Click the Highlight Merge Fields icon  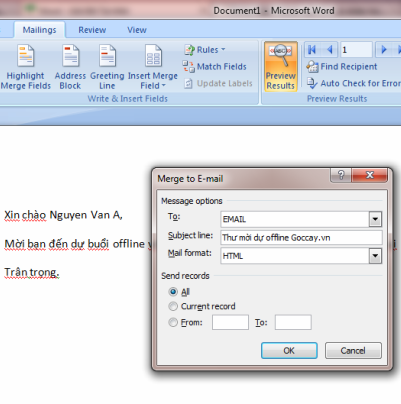point(26,56)
